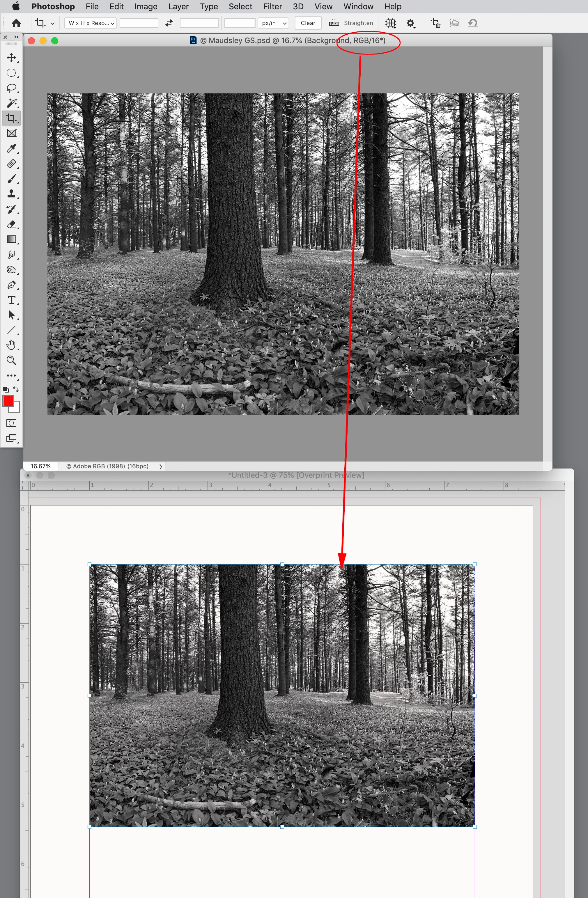Image resolution: width=588 pixels, height=898 pixels.
Task: Select the Move tool
Action: pyautogui.click(x=11, y=58)
